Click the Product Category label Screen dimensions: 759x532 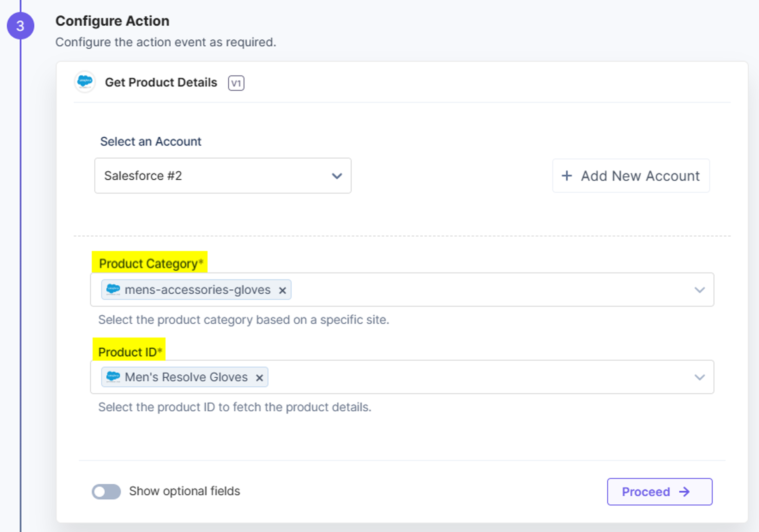tap(151, 263)
